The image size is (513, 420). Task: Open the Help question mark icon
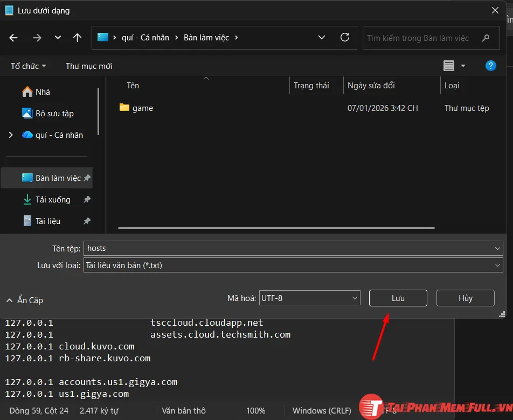tap(490, 66)
